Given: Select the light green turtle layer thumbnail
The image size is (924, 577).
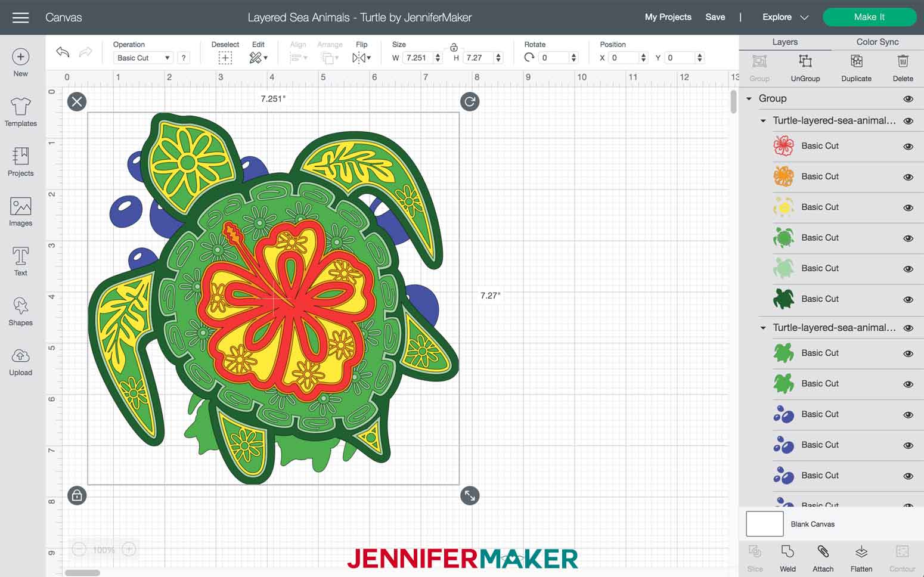Looking at the screenshot, I should 783,268.
